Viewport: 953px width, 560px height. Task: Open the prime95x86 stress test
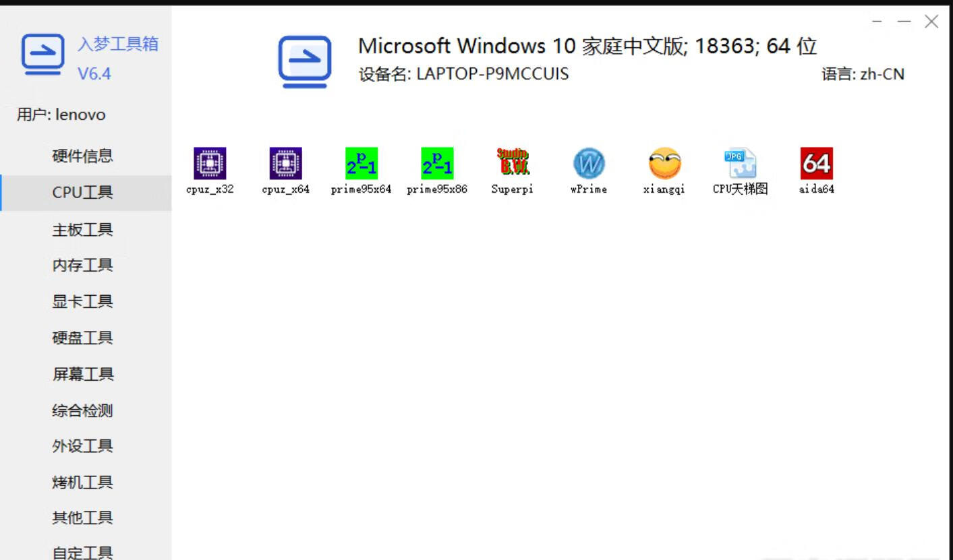coord(436,171)
